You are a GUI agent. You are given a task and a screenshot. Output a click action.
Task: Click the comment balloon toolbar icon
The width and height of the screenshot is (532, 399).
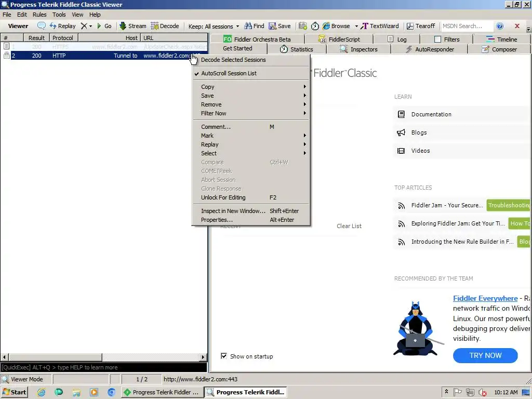pos(42,26)
